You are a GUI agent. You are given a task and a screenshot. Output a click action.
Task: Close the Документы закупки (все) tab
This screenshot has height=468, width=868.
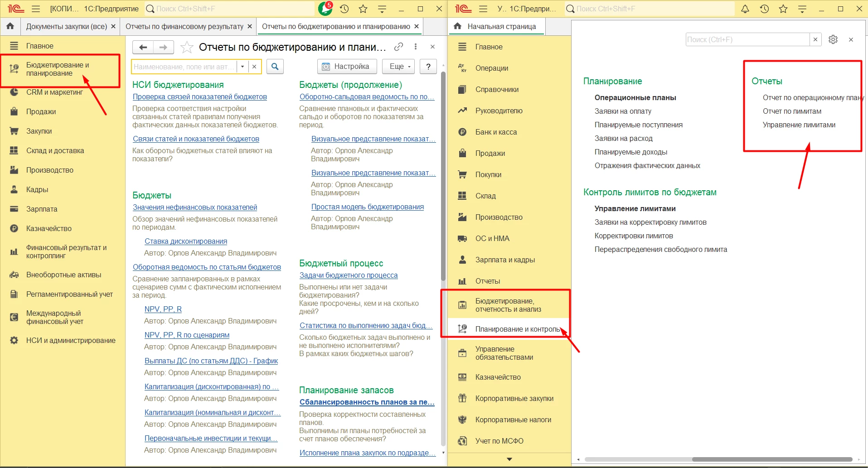pyautogui.click(x=113, y=26)
